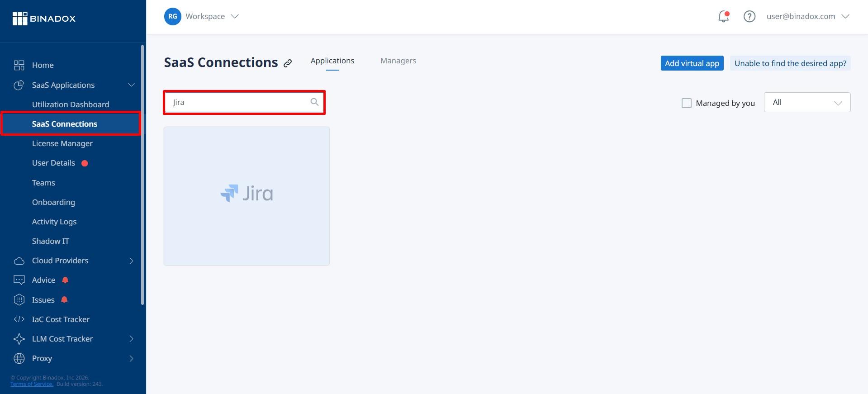Open the notifications bell
Image resolution: width=868 pixels, height=394 pixels.
coord(723,17)
